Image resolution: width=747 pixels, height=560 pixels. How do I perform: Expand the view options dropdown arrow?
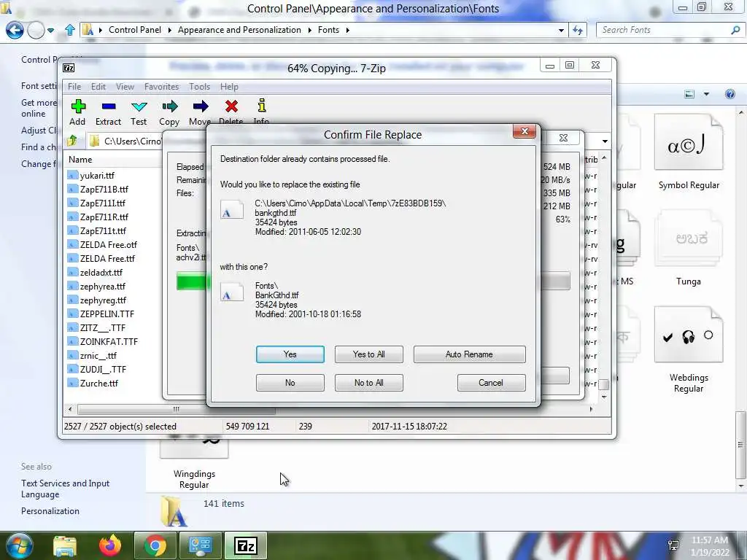[x=706, y=94]
